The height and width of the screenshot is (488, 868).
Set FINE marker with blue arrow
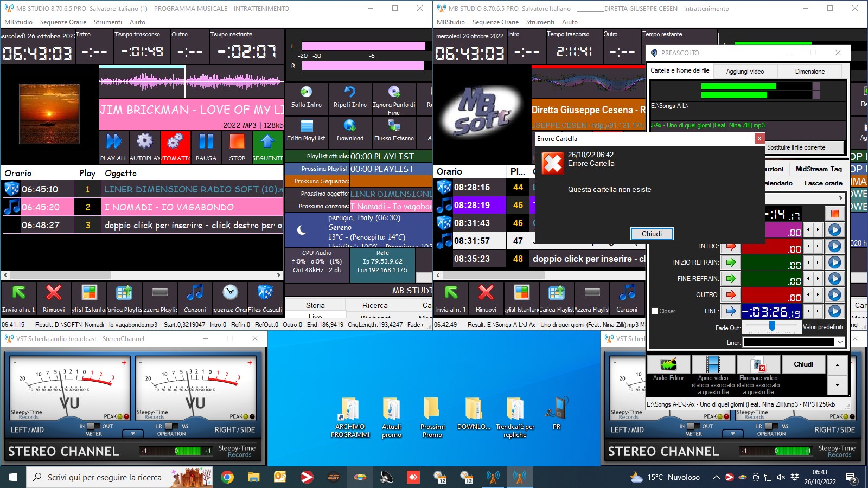[731, 311]
